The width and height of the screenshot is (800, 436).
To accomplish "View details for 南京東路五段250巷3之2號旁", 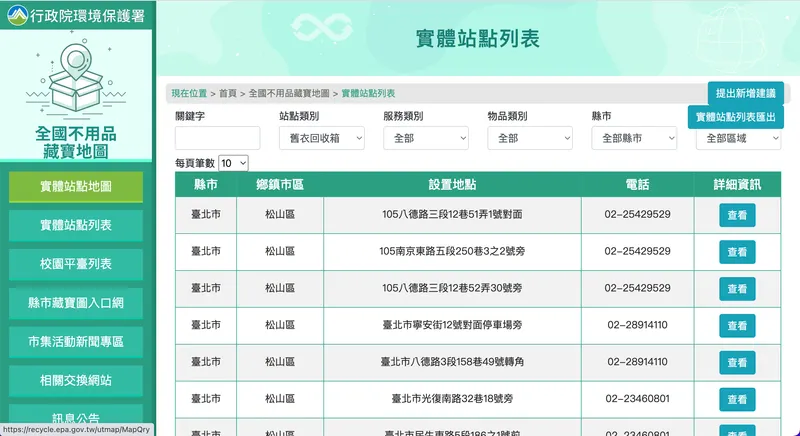I will point(737,252).
